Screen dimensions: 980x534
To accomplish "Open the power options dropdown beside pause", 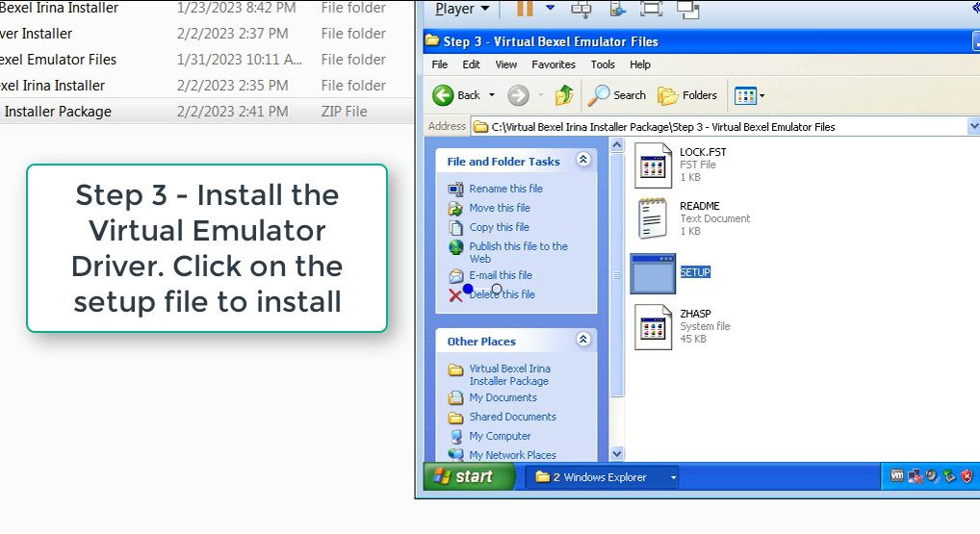I will point(550,8).
